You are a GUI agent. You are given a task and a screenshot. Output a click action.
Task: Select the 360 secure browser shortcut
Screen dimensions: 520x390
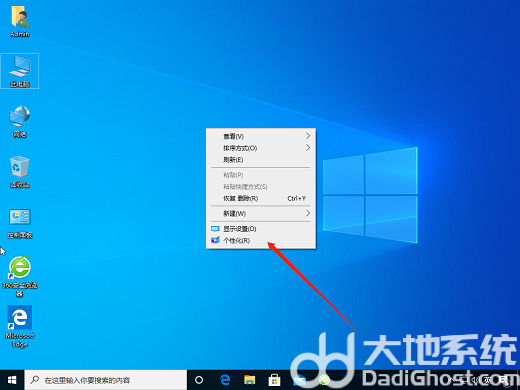click(20, 276)
